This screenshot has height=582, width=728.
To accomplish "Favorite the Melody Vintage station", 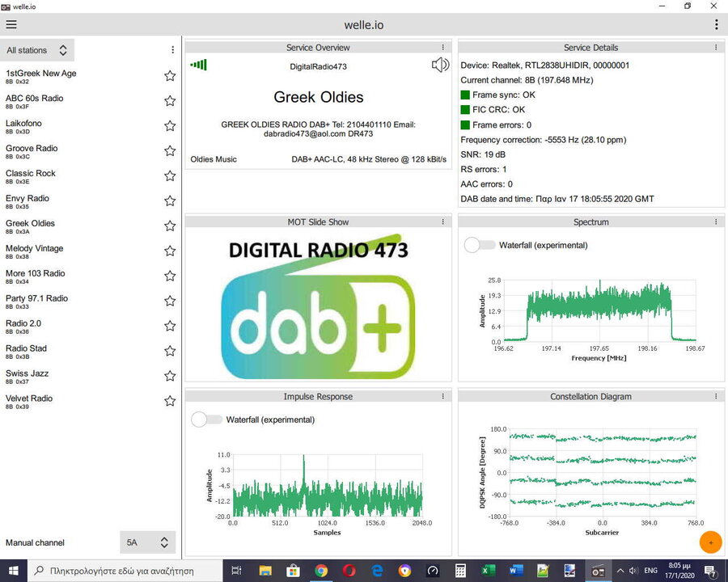I will click(170, 251).
